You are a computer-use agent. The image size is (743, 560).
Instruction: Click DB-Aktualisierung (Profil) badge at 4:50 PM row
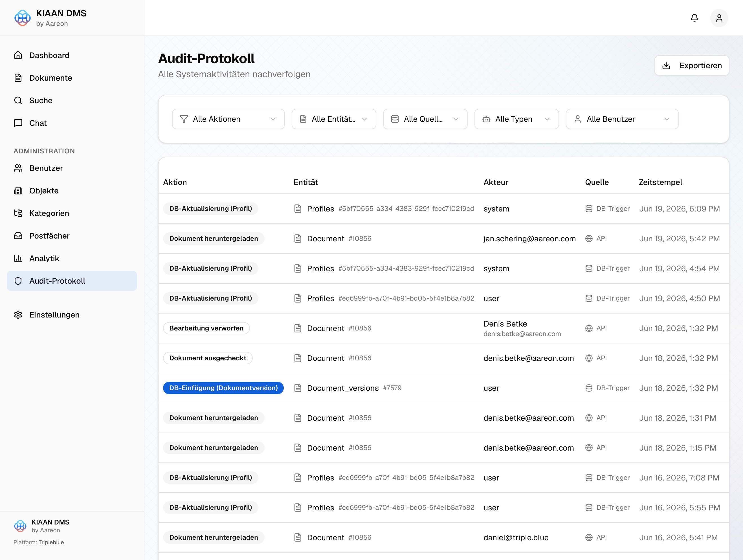click(x=211, y=298)
